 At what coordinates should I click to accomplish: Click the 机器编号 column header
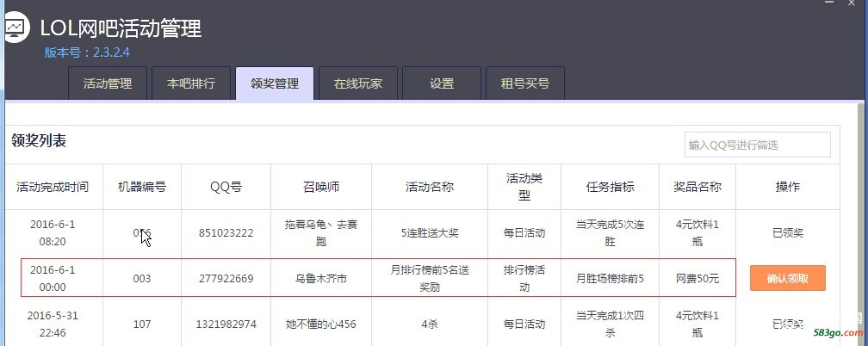tap(142, 187)
